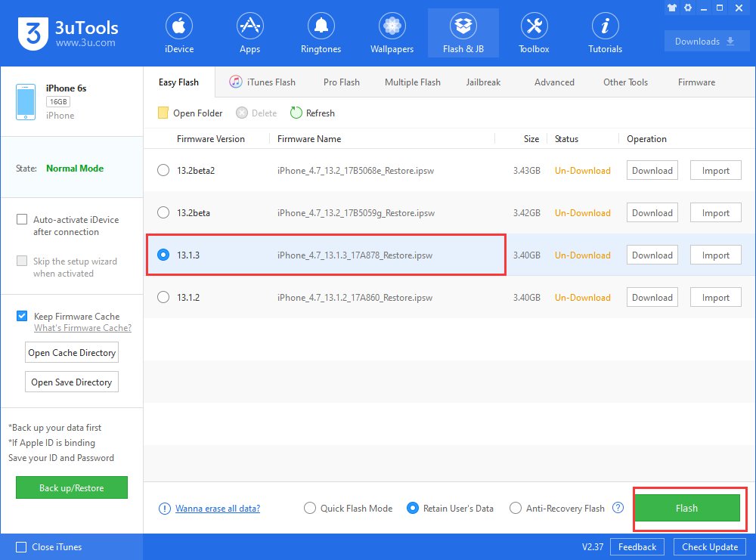Click the Size column header
Screen dimensions: 756x560
pos(531,139)
